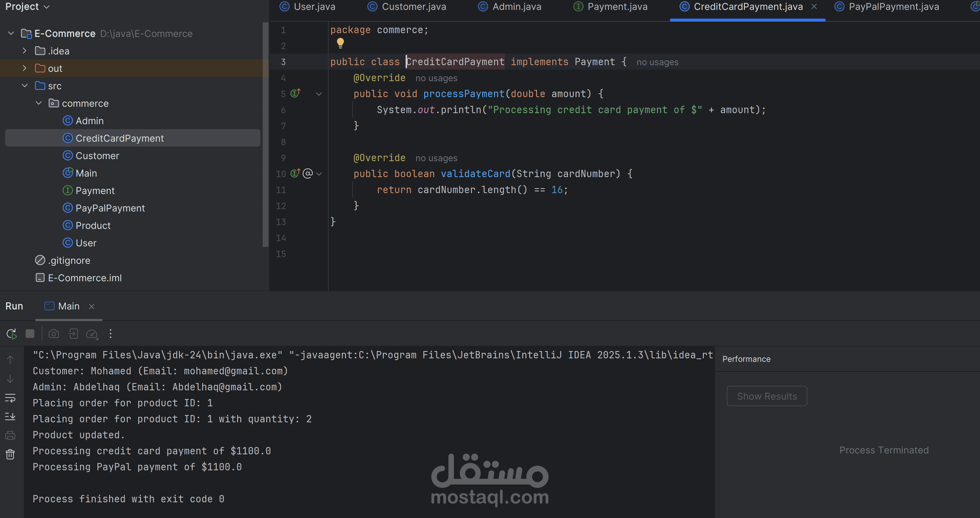This screenshot has width=980, height=518.
Task: Open the Project view dropdown
Action: tap(27, 7)
